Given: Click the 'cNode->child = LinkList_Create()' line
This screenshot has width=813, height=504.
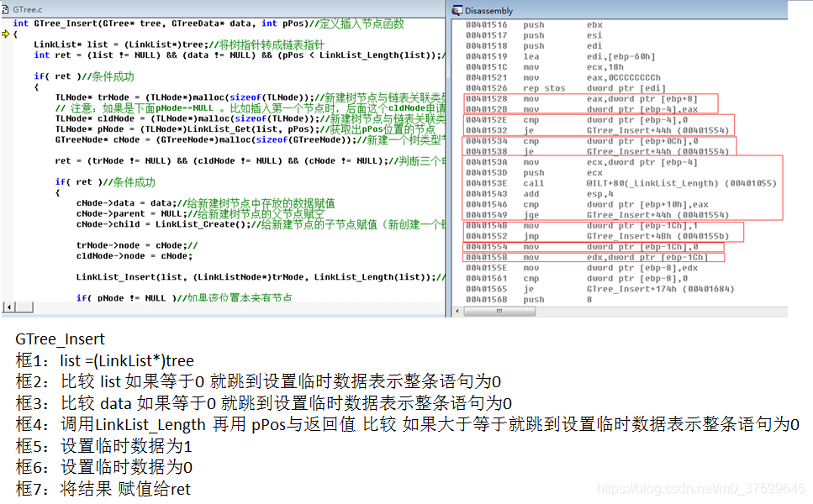Looking at the screenshot, I should pos(261,224).
